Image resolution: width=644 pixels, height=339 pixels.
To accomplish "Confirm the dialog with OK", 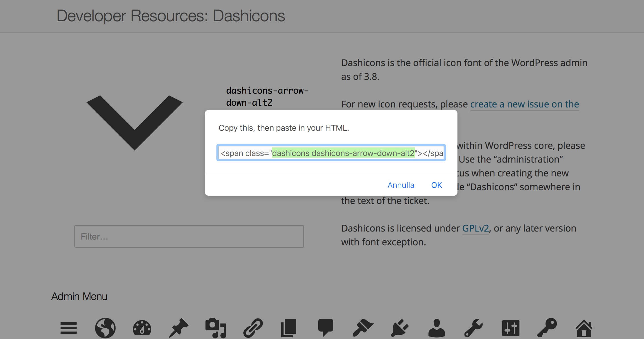I will [x=437, y=185].
